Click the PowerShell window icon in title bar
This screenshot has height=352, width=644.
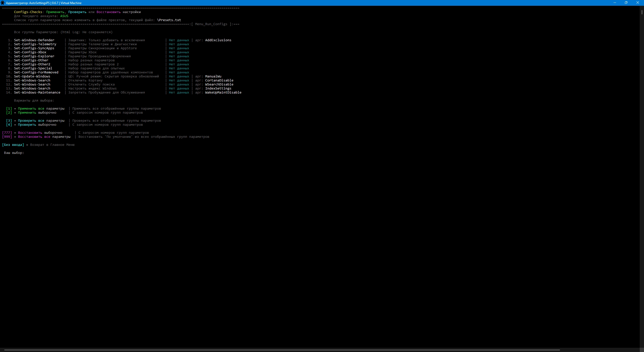(x=3, y=3)
